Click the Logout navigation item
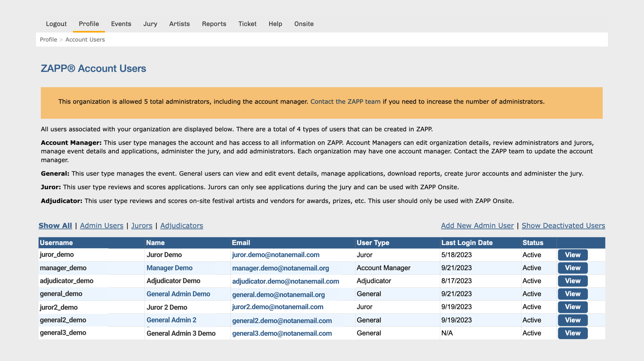Image resolution: width=644 pixels, height=361 pixels. [56, 24]
